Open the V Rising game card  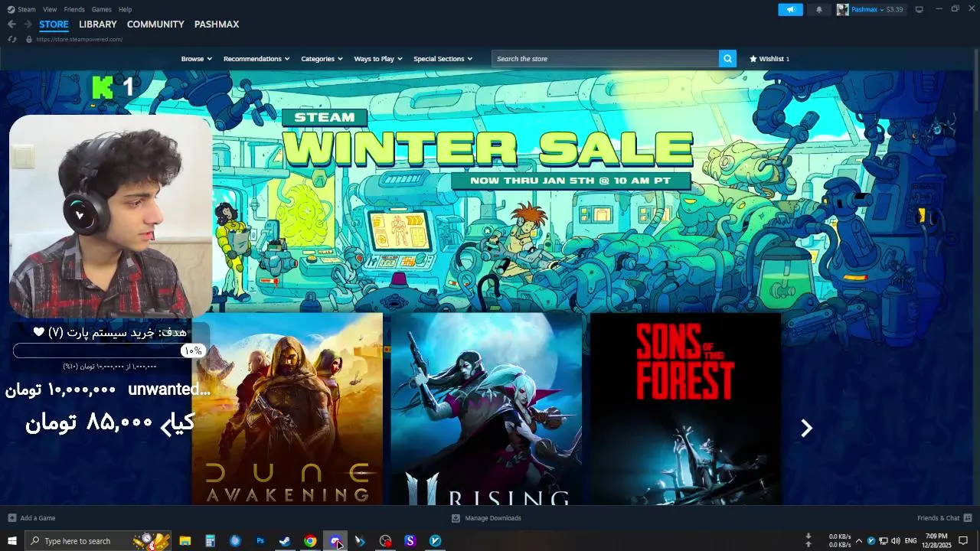[x=486, y=409]
